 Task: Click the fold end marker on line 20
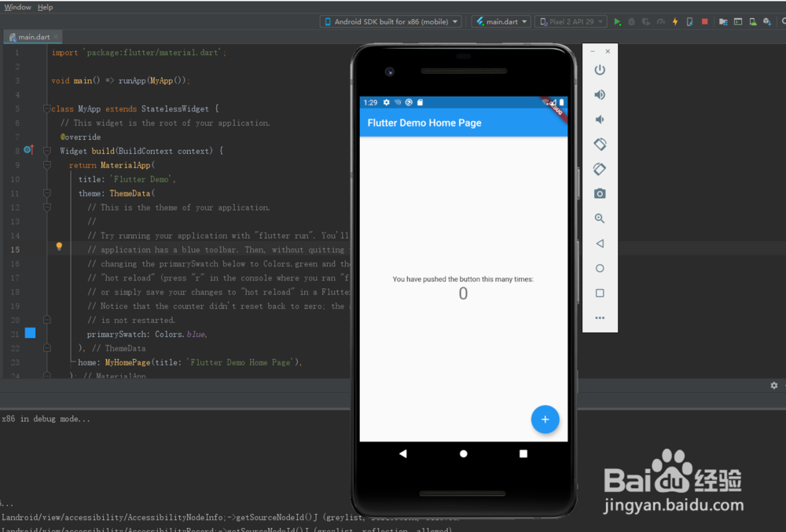[x=46, y=320]
